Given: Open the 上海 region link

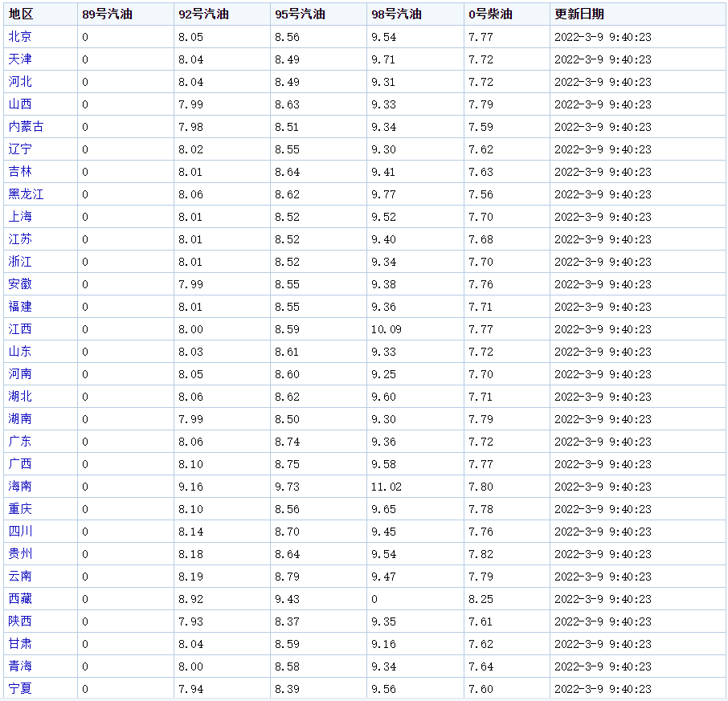Looking at the screenshot, I should [20, 217].
